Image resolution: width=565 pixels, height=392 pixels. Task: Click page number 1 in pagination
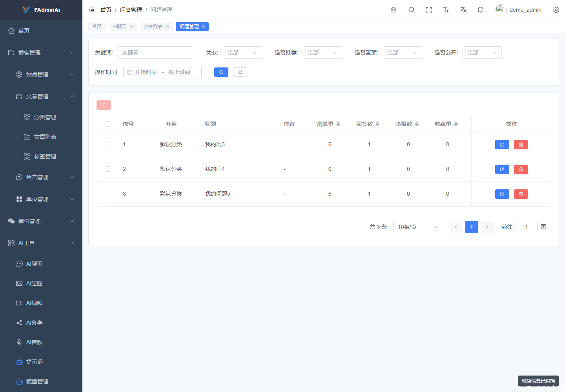[472, 227]
